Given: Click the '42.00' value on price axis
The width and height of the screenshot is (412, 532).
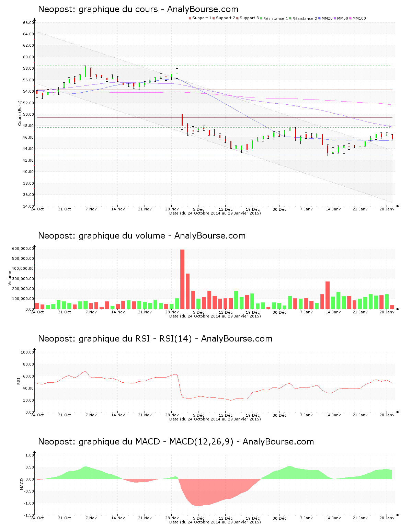Looking at the screenshot, I should pos(28,160).
